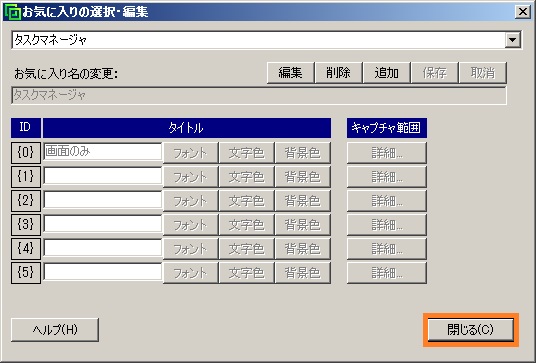Click 文字色 button in row {0}
536x363 pixels.
pos(246,153)
